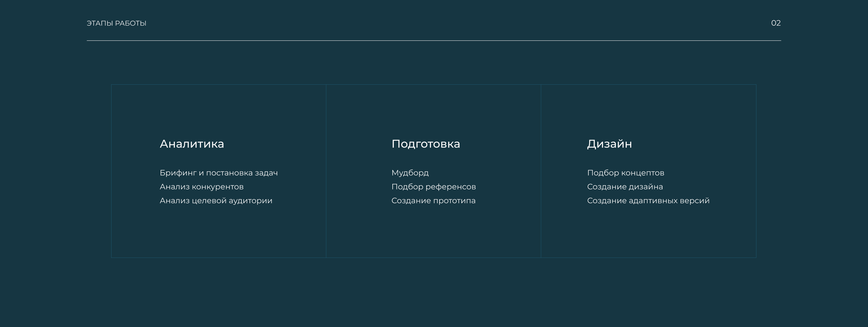Screen dimensions: 868x327
Task: Click the border between Подготовка and Дизайн cards
Action: [x=541, y=171]
